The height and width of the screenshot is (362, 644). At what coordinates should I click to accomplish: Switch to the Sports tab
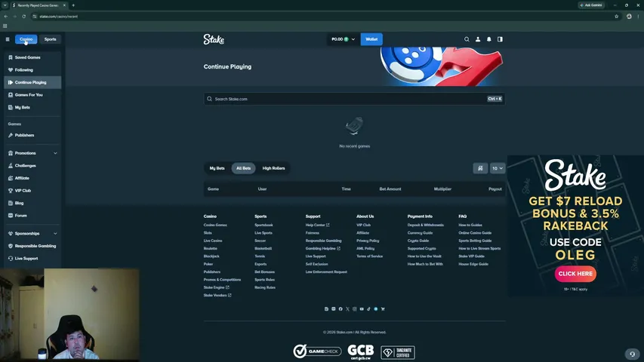(50, 39)
